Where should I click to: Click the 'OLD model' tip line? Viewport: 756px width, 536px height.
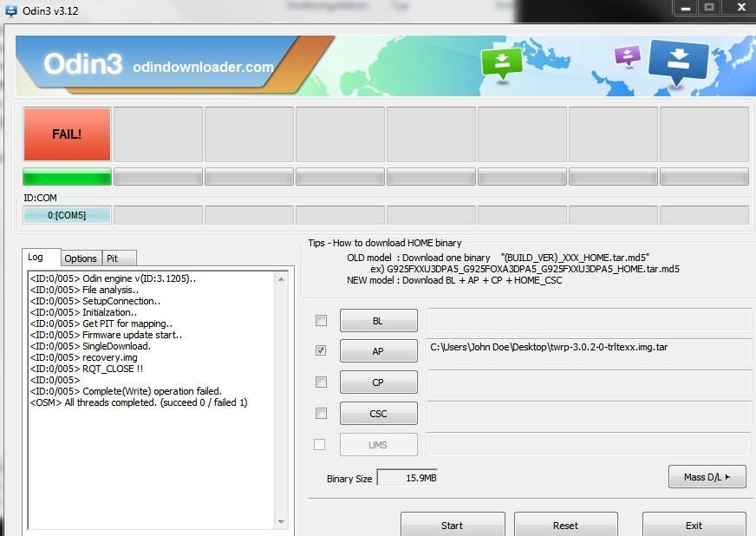tap(498, 258)
